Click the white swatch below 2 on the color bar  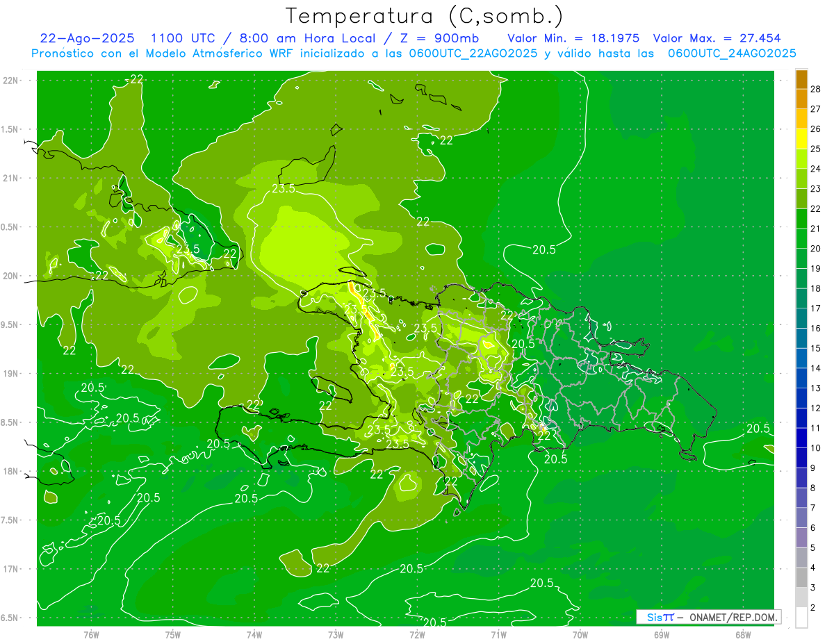tap(801, 618)
